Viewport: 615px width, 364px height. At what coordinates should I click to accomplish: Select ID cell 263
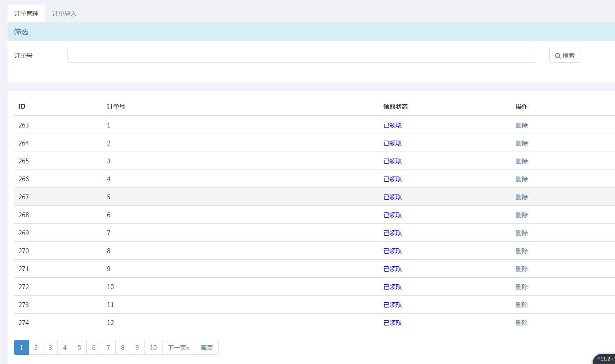pyautogui.click(x=24, y=125)
